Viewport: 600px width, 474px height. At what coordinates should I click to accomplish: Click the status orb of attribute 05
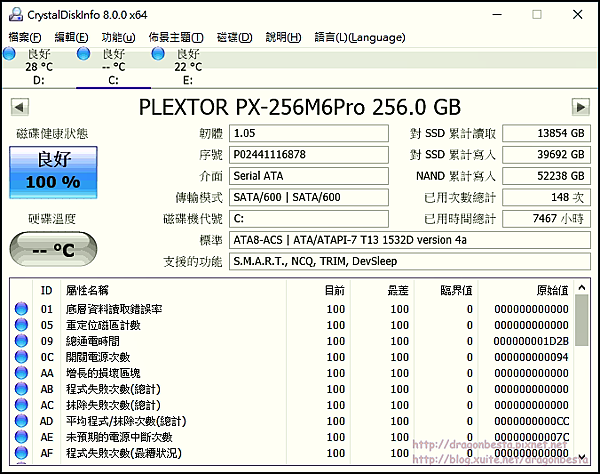(21, 325)
